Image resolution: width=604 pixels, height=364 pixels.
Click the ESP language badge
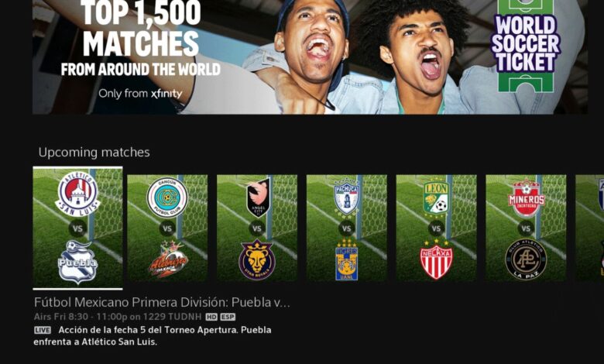[x=228, y=317]
